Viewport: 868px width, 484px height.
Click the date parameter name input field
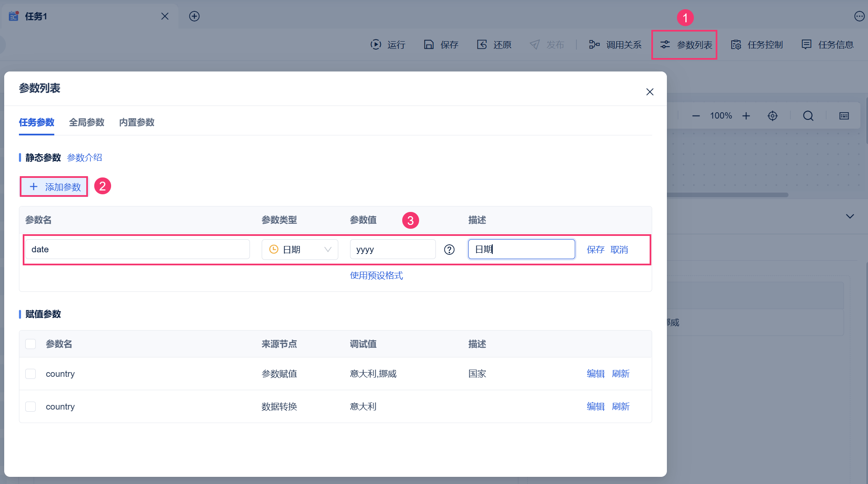(x=137, y=249)
